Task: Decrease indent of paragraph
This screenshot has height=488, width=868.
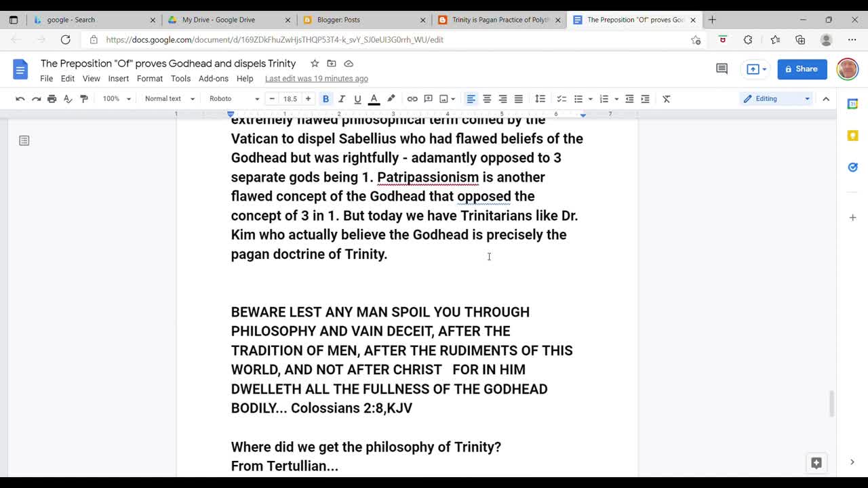Action: tap(629, 99)
